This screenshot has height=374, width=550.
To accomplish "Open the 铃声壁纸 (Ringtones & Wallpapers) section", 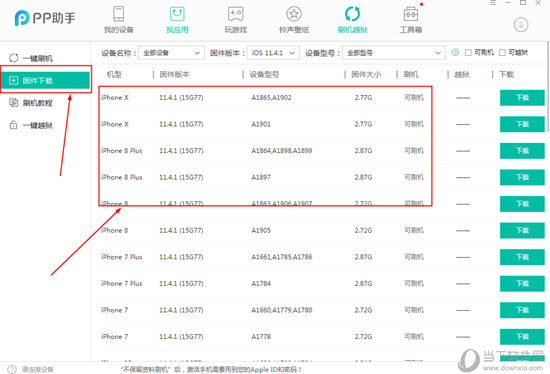I will (x=294, y=20).
